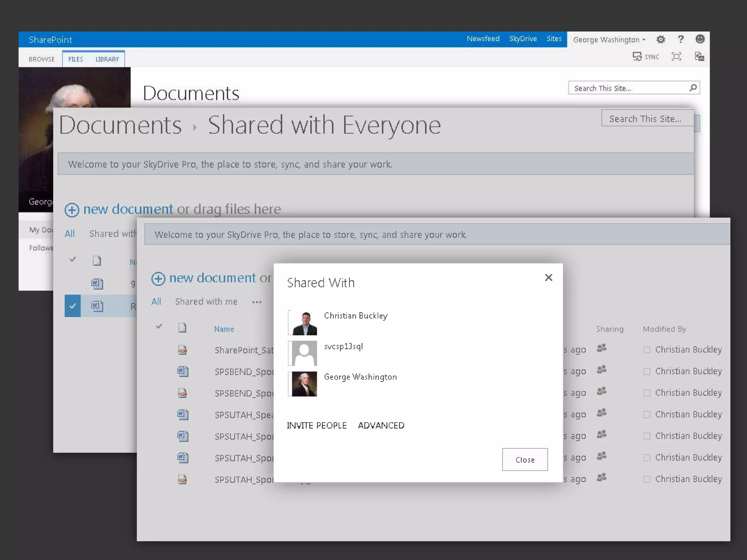Click George Washington's photo thumbnail
This screenshot has height=560, width=747.
(x=304, y=384)
